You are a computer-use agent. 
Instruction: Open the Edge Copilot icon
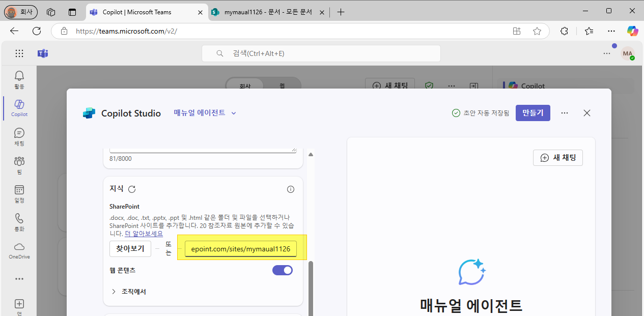coord(632,31)
